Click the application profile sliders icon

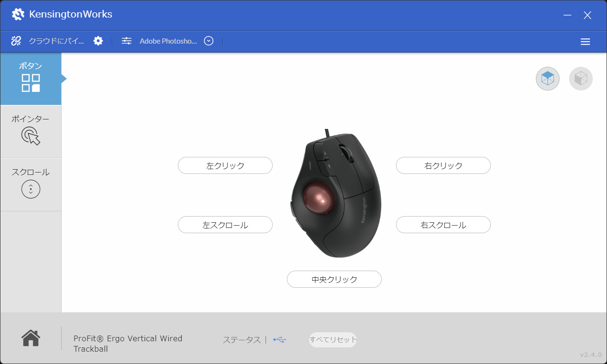tap(127, 41)
